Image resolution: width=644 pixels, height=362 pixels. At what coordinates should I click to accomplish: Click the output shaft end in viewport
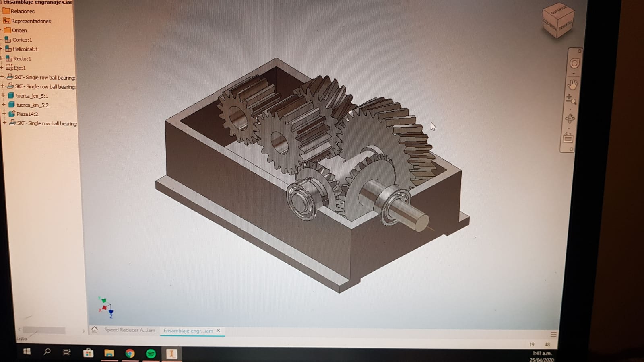[x=421, y=223]
